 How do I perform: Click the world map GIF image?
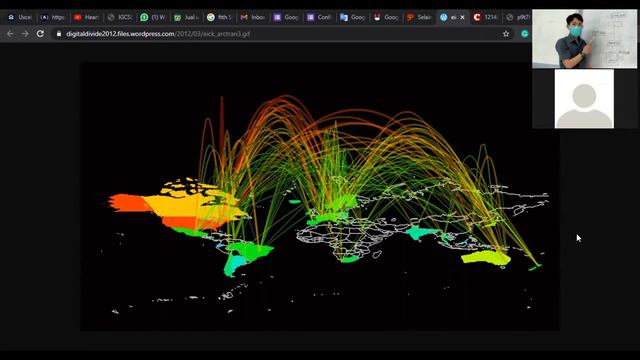point(320,196)
